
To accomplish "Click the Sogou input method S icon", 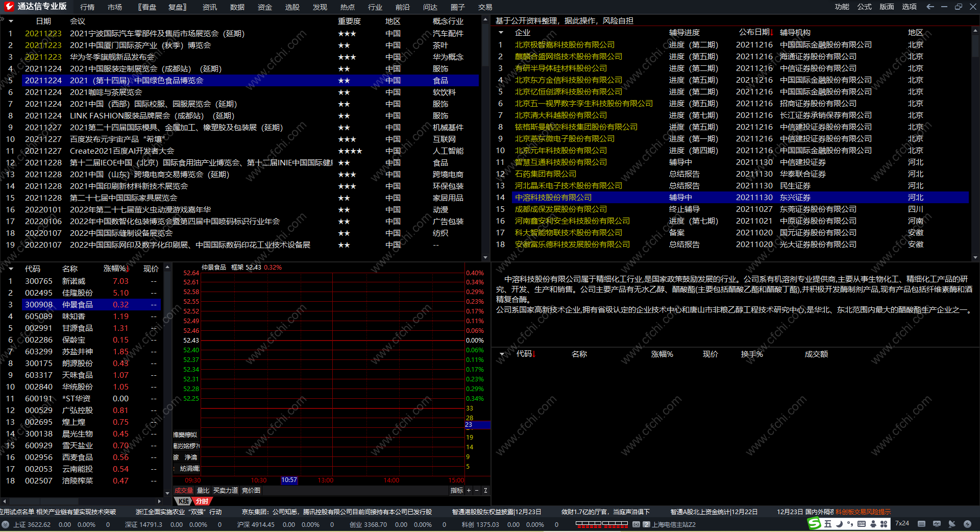I will [x=814, y=524].
